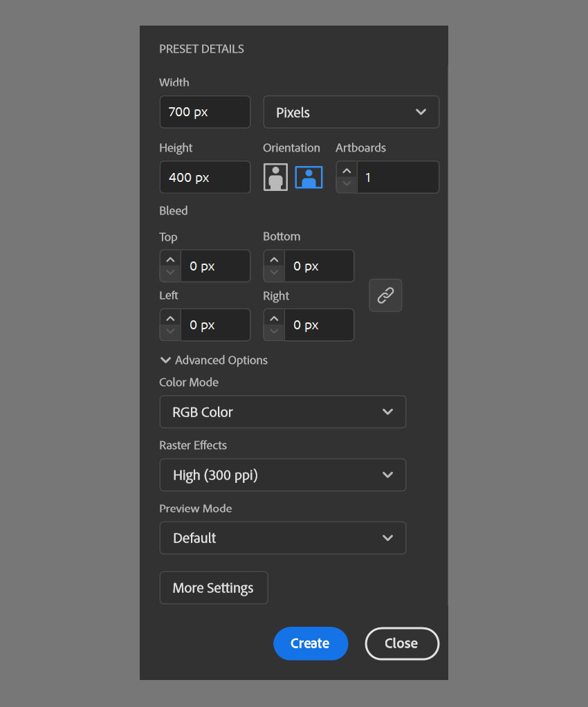Decrease the Bottom bleed with the down arrow
This screenshot has width=588, height=707.
tap(273, 273)
